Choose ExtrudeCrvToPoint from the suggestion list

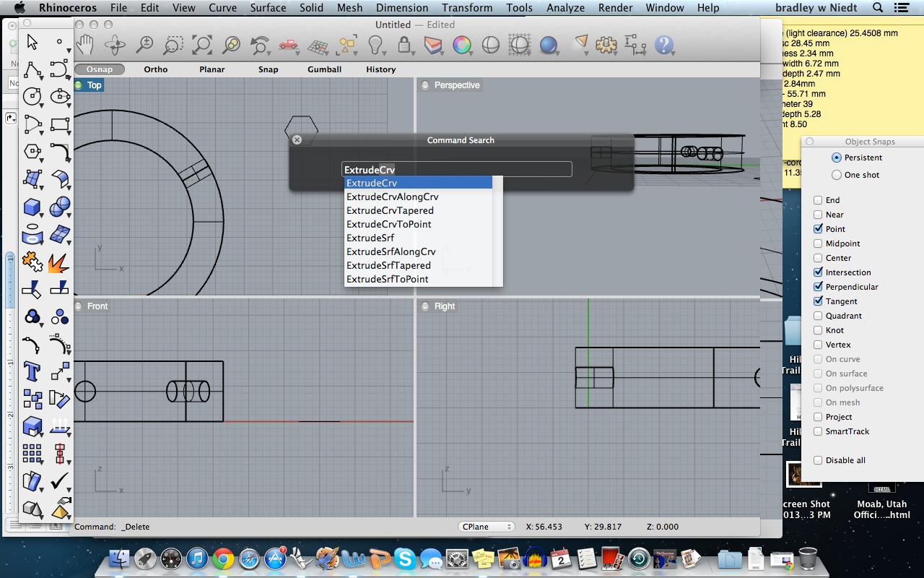419,224
